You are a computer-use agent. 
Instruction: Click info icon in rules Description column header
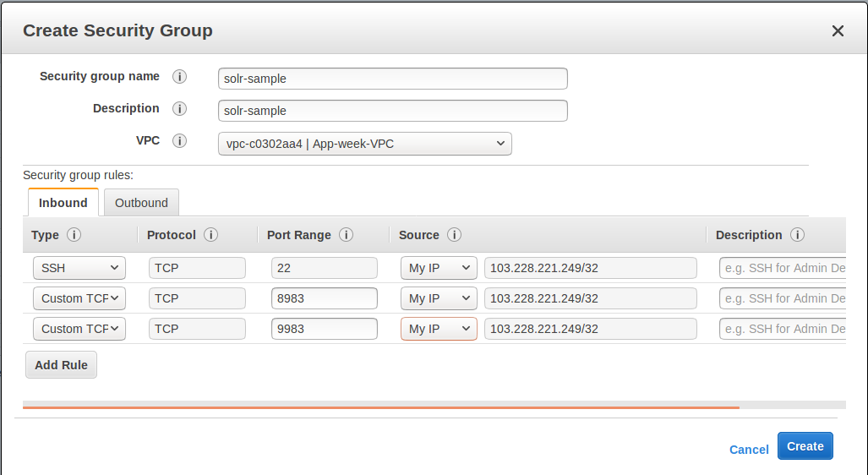tap(797, 235)
